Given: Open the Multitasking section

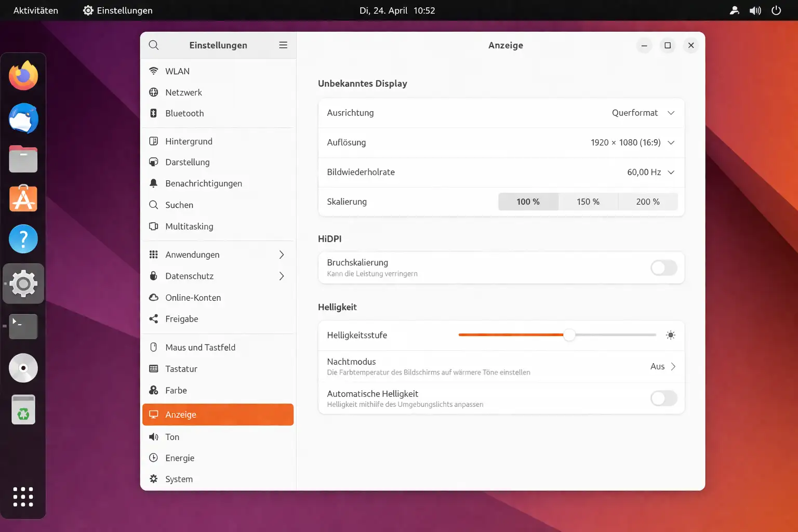Looking at the screenshot, I should coord(189,227).
